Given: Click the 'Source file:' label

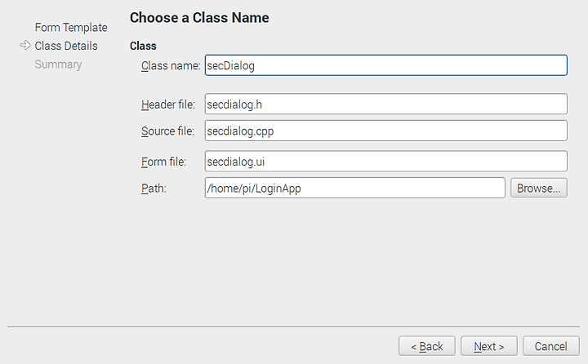Looking at the screenshot, I should [167, 131].
